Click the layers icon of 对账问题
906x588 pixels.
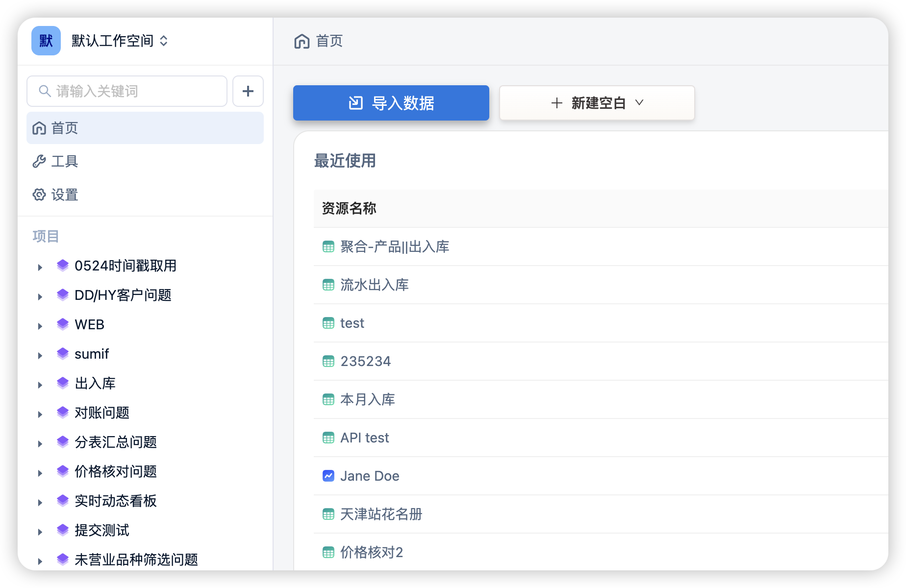[x=63, y=413]
